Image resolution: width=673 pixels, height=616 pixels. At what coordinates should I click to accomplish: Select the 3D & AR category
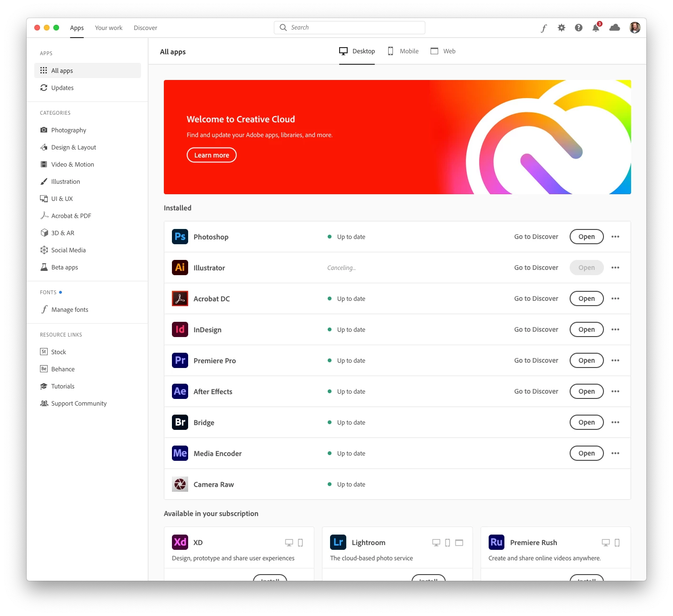(x=88, y=233)
